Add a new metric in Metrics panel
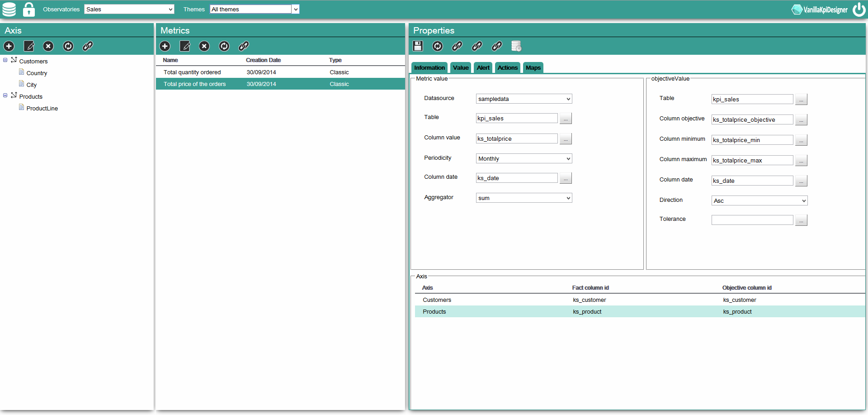The image size is (868, 415). point(165,46)
